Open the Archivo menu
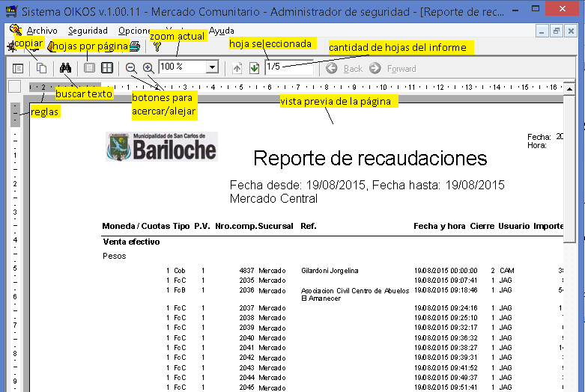 pyautogui.click(x=41, y=31)
